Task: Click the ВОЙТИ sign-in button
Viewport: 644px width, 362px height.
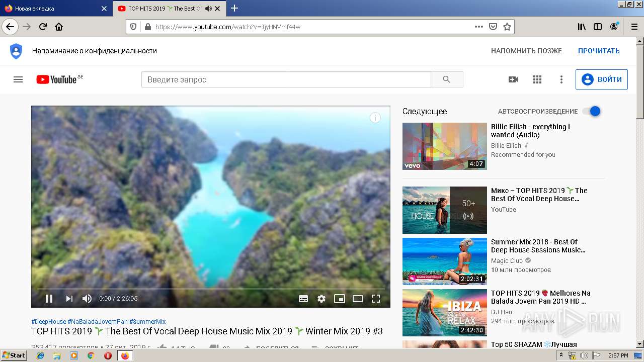Action: (602, 79)
